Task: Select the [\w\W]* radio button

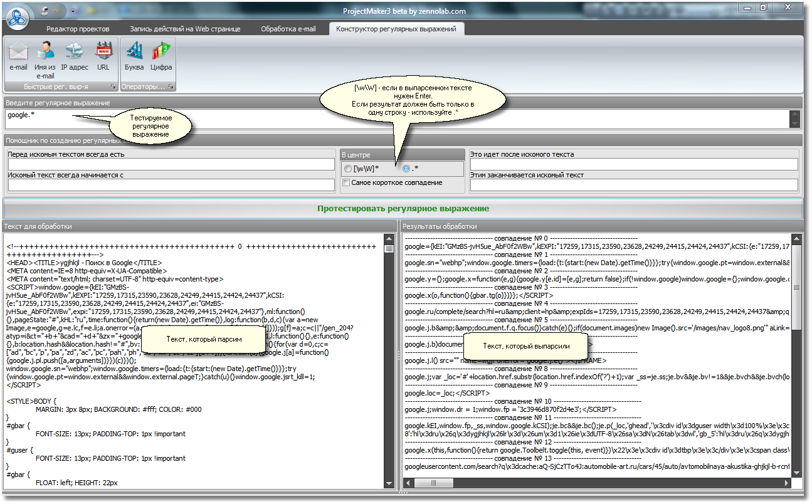Action: [x=348, y=169]
